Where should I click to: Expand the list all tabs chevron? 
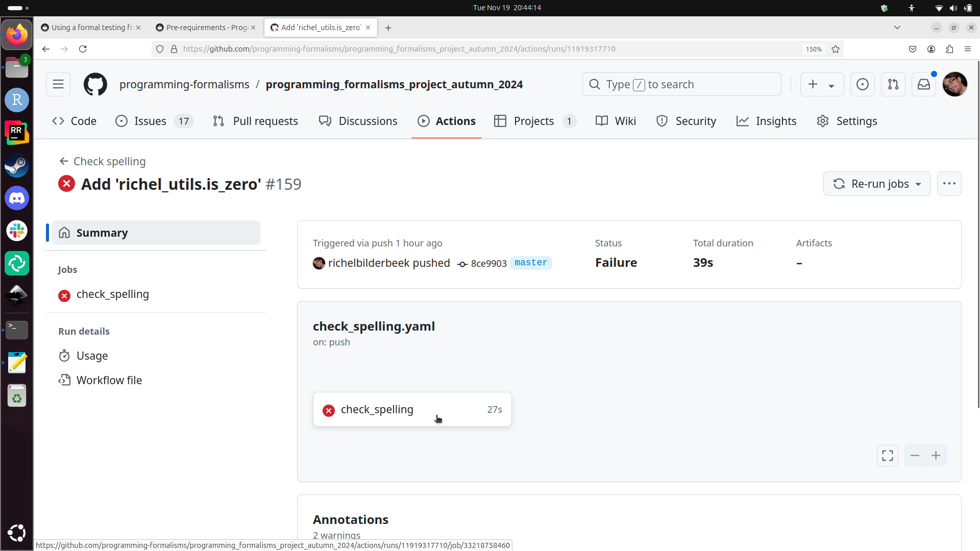(x=897, y=28)
